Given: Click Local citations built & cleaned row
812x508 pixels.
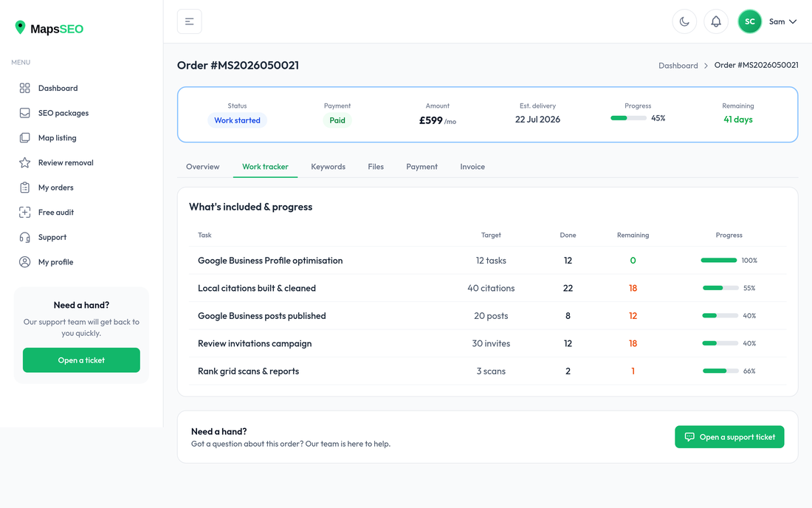Looking at the screenshot, I should 487,288.
